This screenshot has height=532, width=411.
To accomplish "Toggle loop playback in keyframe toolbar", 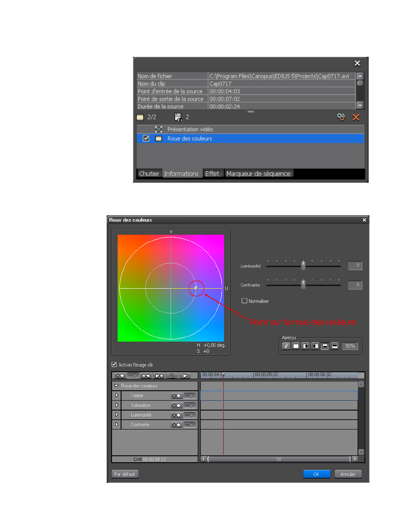I will [x=171, y=376].
